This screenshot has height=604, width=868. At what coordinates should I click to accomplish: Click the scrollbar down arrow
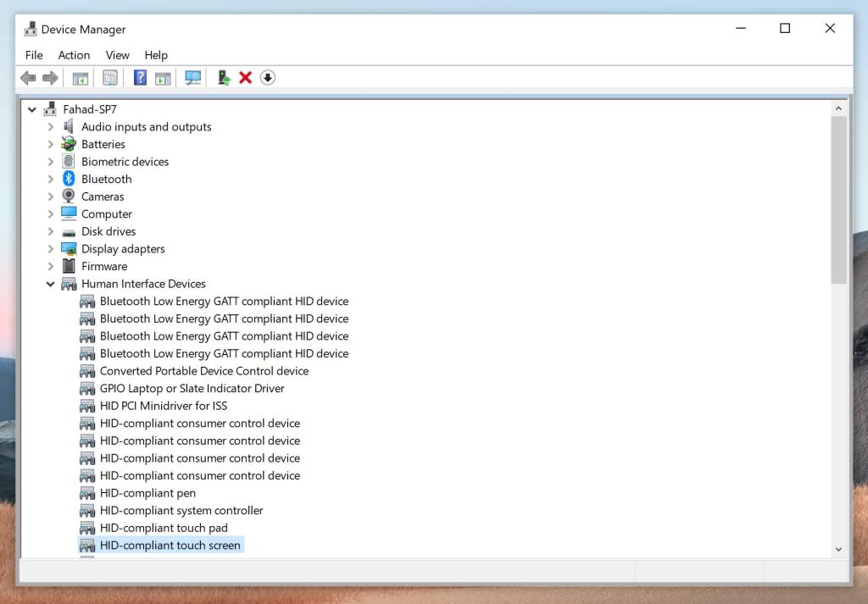pos(838,549)
